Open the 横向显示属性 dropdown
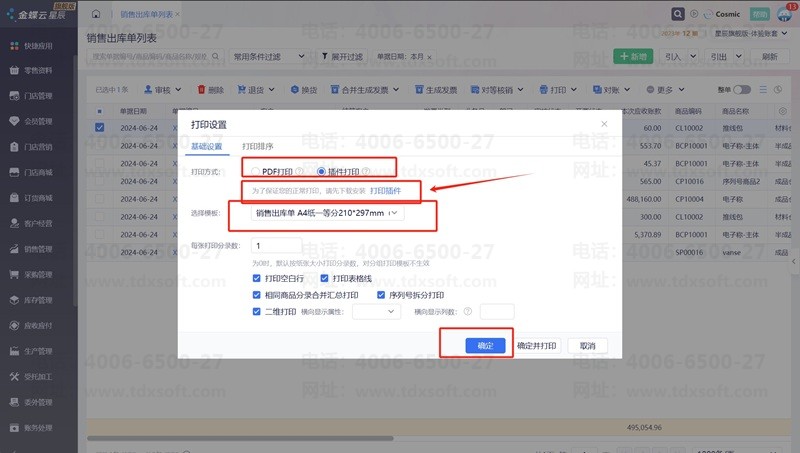 [x=376, y=312]
